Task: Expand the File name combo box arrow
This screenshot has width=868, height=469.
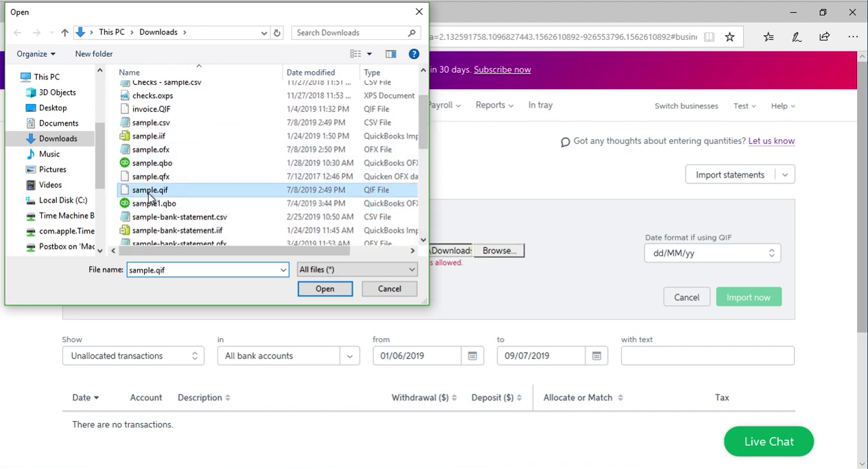Action: click(x=283, y=270)
